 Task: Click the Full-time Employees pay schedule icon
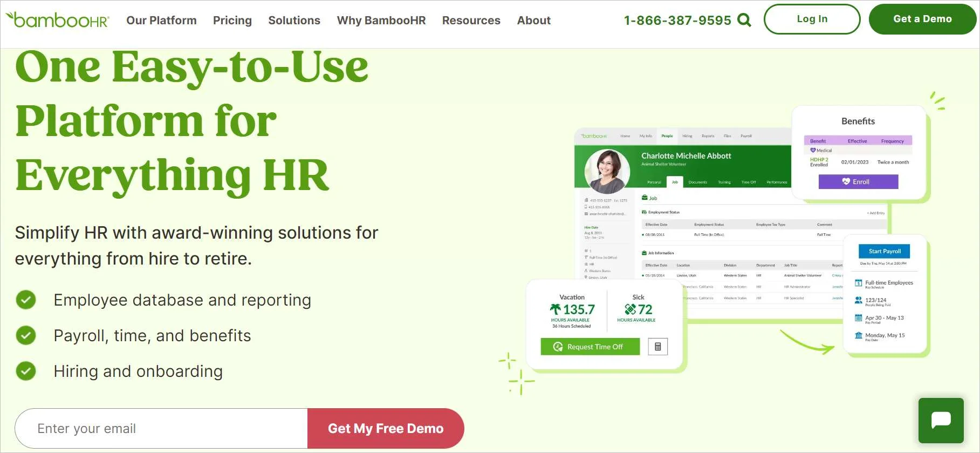(x=858, y=283)
